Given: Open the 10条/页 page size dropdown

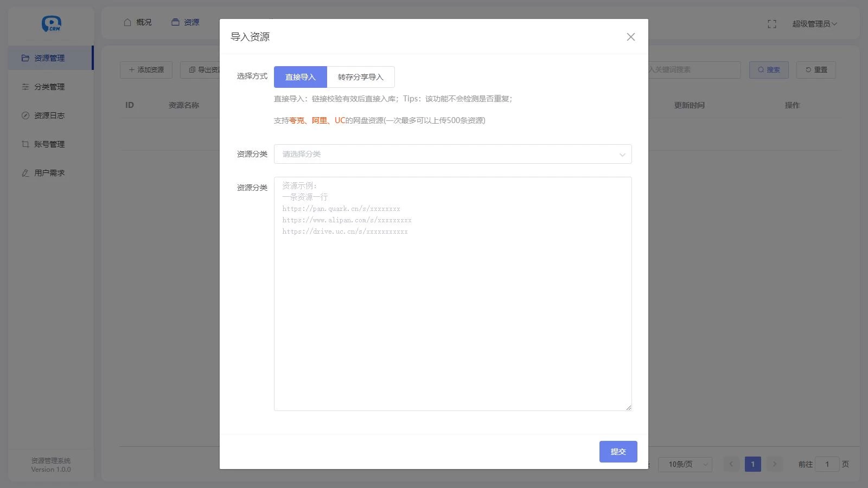Looking at the screenshot, I should click(x=685, y=464).
